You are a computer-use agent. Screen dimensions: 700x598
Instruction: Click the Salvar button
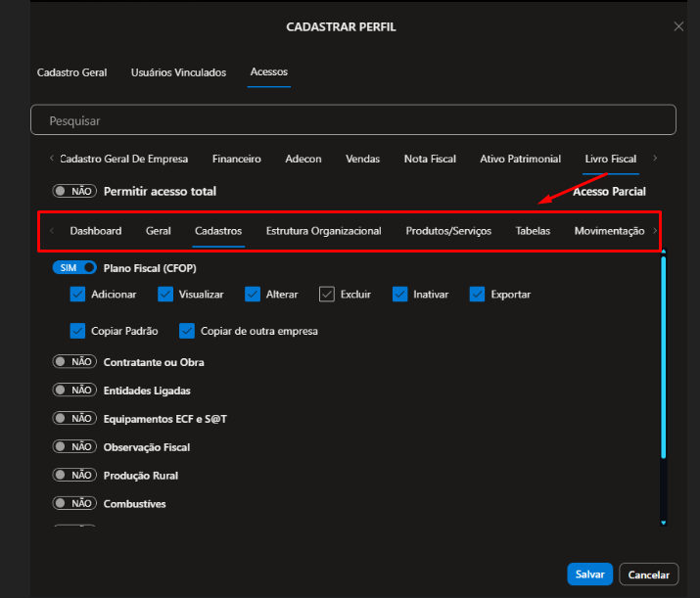point(589,575)
